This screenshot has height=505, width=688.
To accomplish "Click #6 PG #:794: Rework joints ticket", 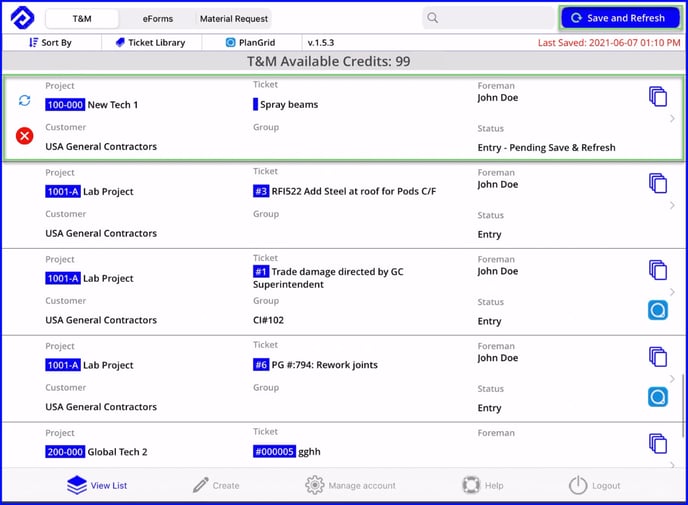I will pyautogui.click(x=315, y=365).
